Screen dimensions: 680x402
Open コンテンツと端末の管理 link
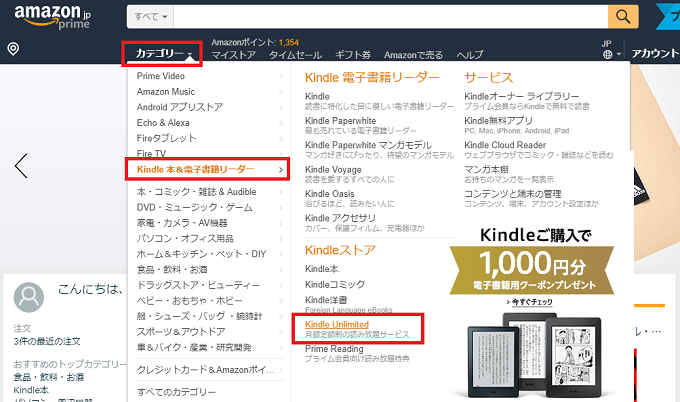tap(513, 194)
